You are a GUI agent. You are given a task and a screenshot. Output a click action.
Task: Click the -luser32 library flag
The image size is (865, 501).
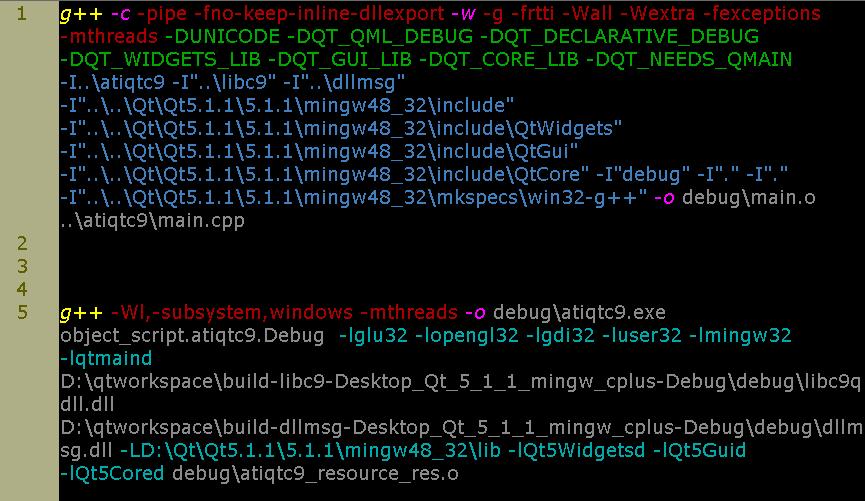click(x=642, y=335)
